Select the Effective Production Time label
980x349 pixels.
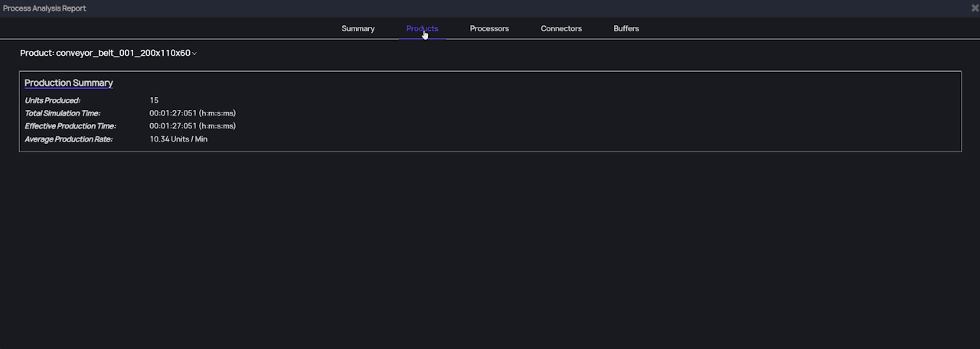(70, 126)
